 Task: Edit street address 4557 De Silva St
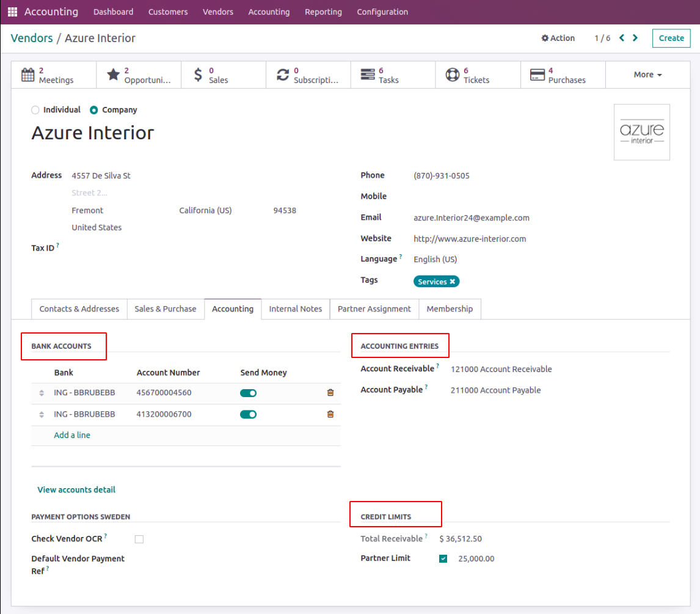[x=101, y=176]
